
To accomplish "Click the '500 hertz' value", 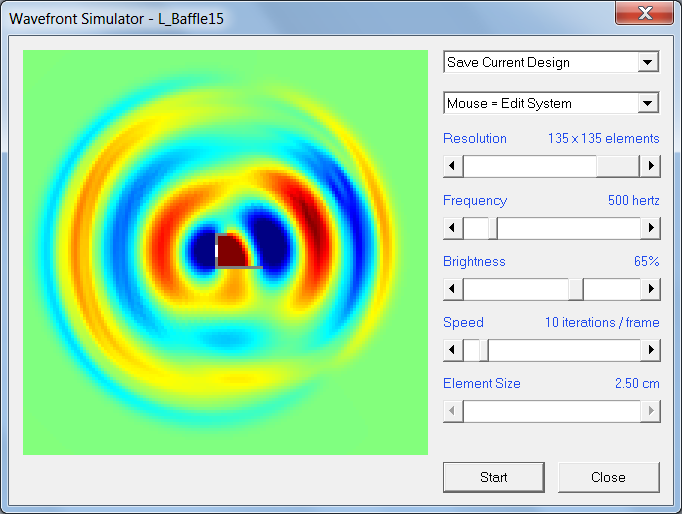I will (x=633, y=200).
